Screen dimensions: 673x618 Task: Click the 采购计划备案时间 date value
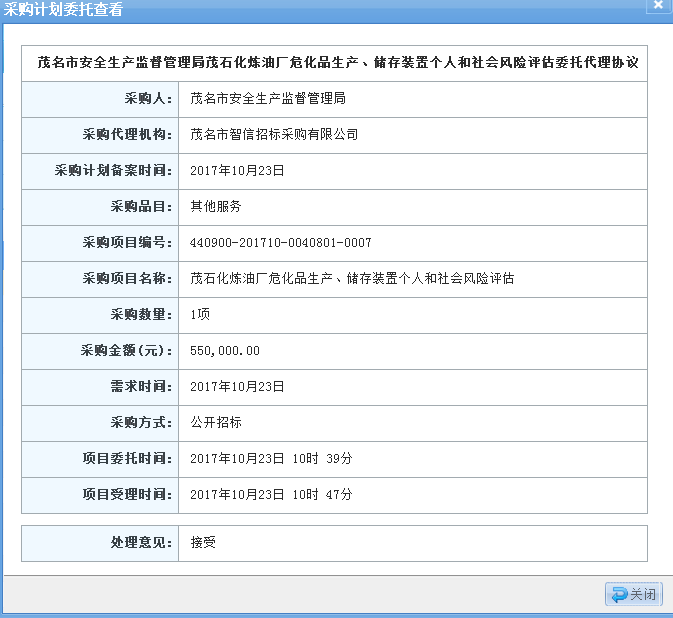pyautogui.click(x=237, y=170)
